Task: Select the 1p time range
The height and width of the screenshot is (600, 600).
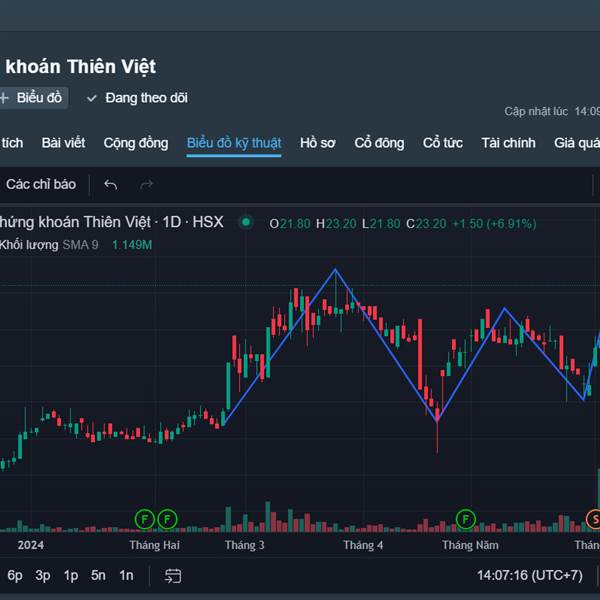Action: (x=71, y=575)
